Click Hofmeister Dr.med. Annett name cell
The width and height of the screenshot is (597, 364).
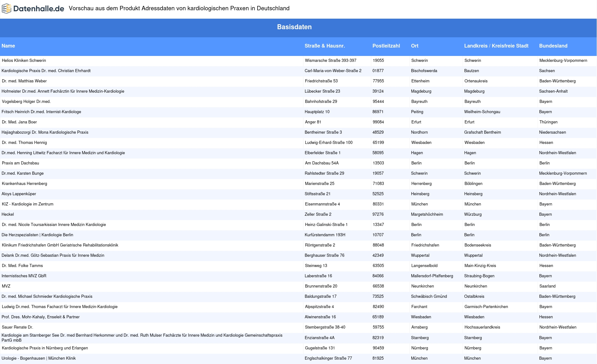[63, 91]
